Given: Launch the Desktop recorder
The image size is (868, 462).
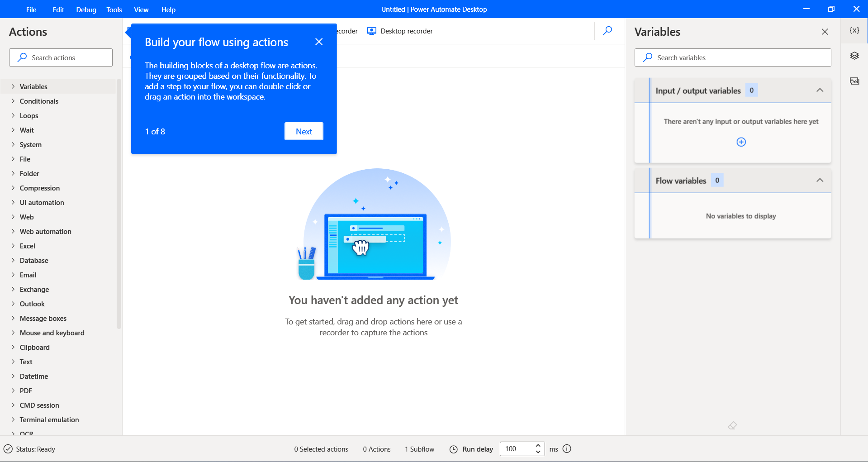Looking at the screenshot, I should pos(400,31).
